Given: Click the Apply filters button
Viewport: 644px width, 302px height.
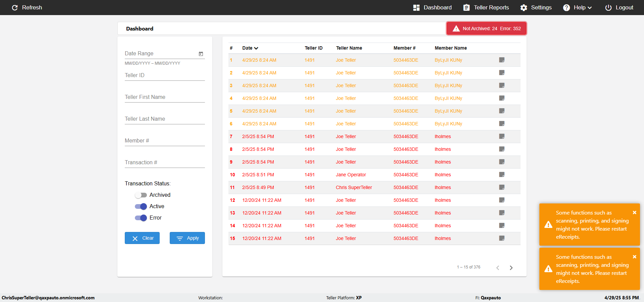Looking at the screenshot, I should [x=187, y=238].
